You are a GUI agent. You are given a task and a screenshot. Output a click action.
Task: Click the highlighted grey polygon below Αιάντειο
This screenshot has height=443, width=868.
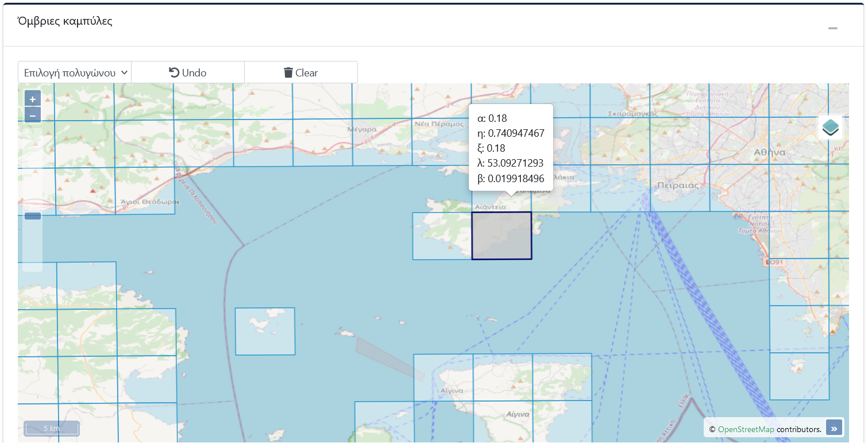click(x=501, y=236)
